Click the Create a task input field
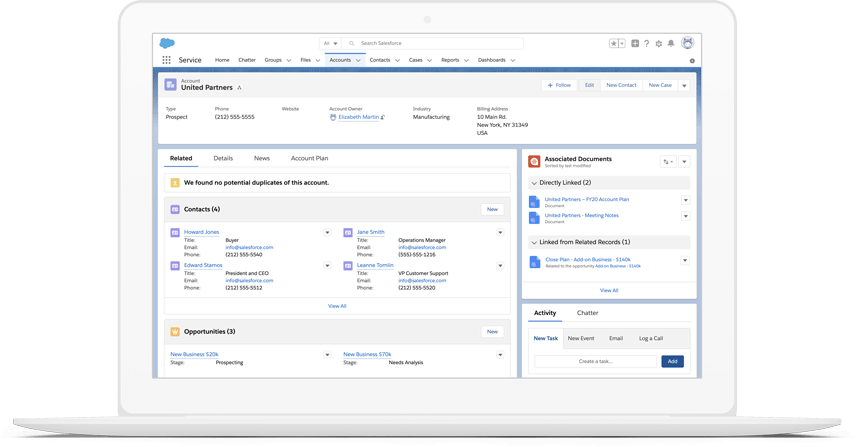The image size is (857, 447). [596, 362]
